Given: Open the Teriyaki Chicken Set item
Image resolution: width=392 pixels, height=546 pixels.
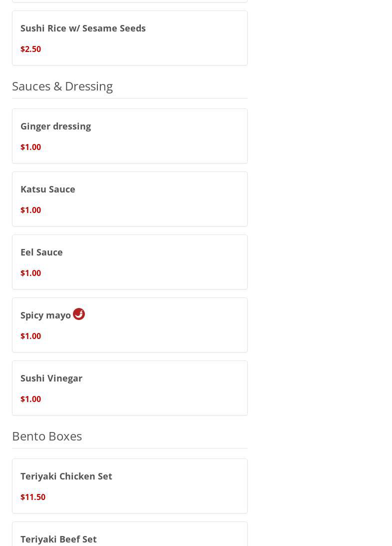Looking at the screenshot, I should (66, 476).
